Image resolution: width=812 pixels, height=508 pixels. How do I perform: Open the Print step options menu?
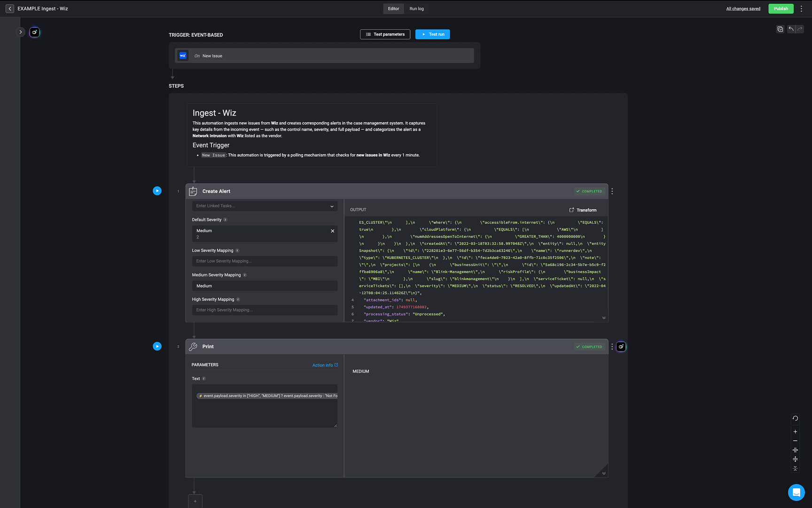click(x=612, y=347)
